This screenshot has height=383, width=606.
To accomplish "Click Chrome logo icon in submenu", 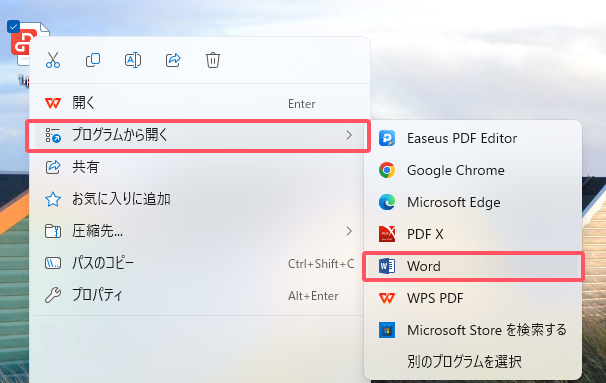I will pyautogui.click(x=387, y=170).
